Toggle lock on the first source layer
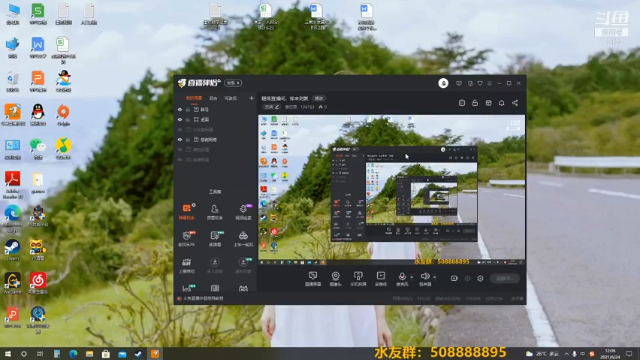Image resolution: width=640 pixels, height=360 pixels. (x=188, y=109)
